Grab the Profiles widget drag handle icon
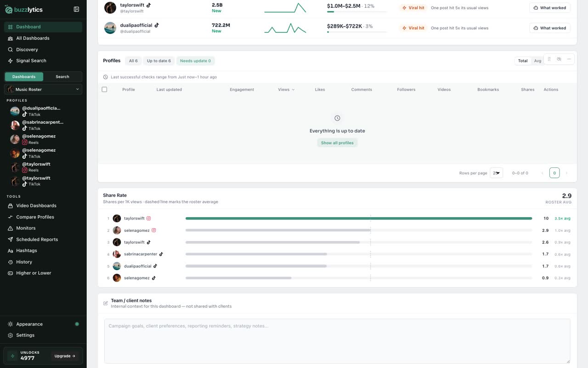Viewport: 588px width, 368px height. coord(549,59)
